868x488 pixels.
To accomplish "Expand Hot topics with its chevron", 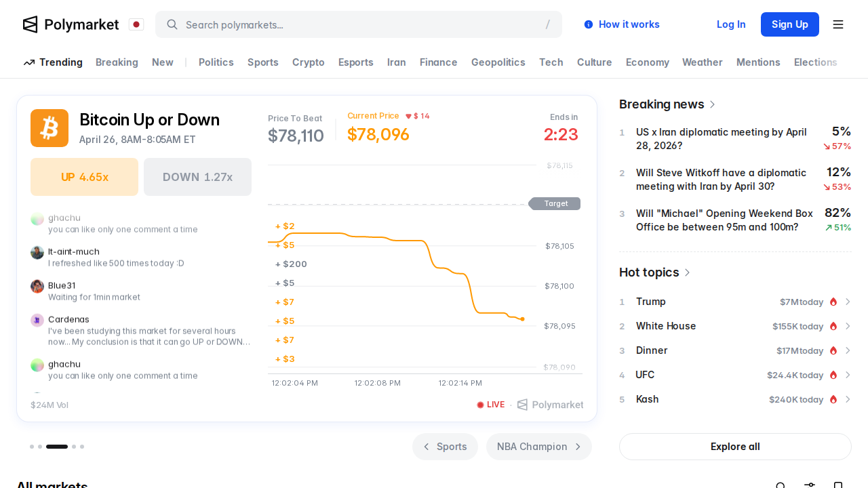I will (x=687, y=272).
